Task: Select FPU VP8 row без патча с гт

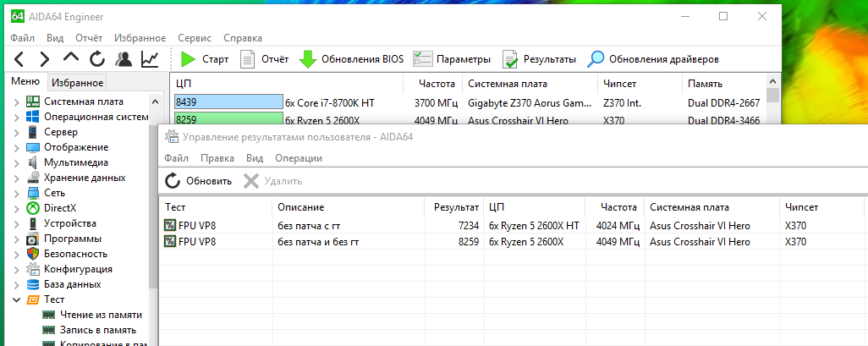Action: coord(513,226)
